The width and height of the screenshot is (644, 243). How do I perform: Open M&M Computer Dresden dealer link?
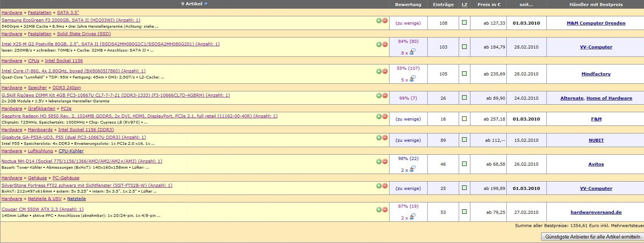point(596,23)
